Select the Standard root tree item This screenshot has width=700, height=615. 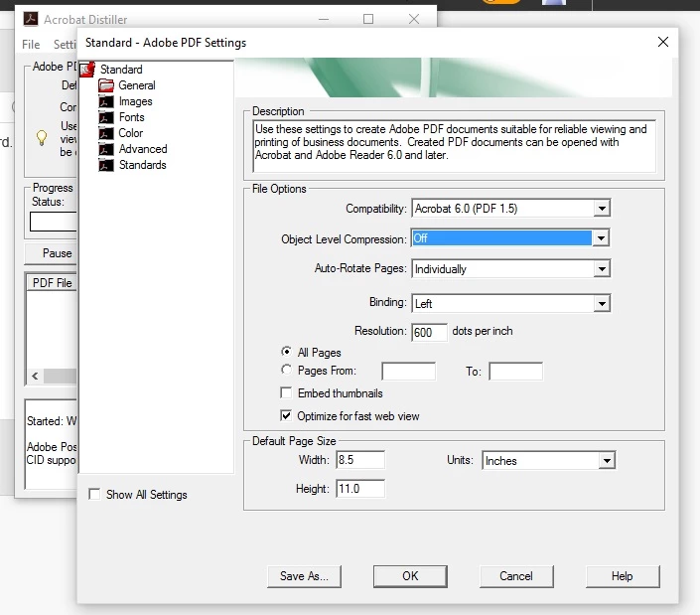coord(121,70)
